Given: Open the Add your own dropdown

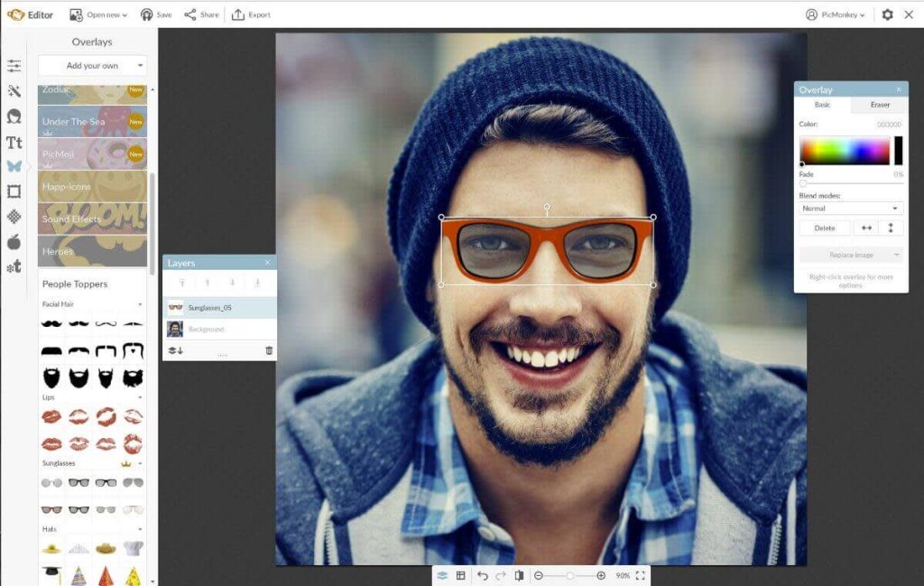Looking at the screenshot, I should click(x=91, y=65).
